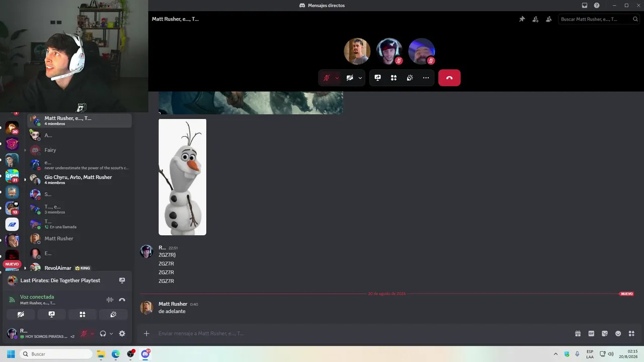The width and height of the screenshot is (644, 362).
Task: Open soundboard in the voice panel
Action: (113, 314)
